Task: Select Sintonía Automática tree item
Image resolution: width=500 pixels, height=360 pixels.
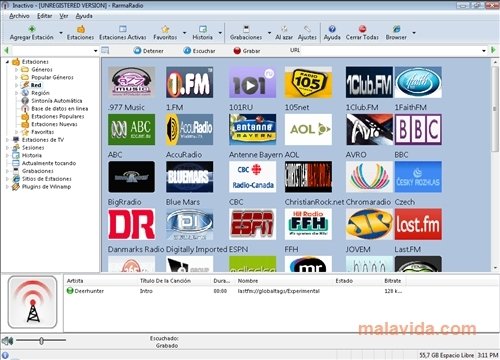Action: [57, 101]
